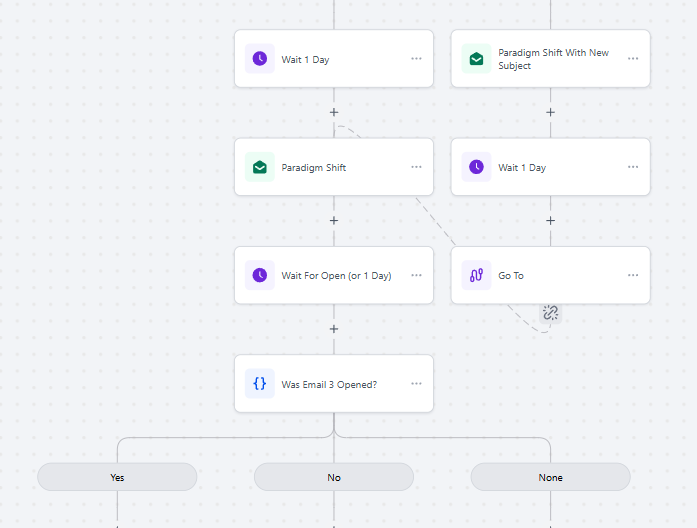Open ellipsis menu on Paradigm Shift With New Subject
The width and height of the screenshot is (697, 528).
(633, 59)
